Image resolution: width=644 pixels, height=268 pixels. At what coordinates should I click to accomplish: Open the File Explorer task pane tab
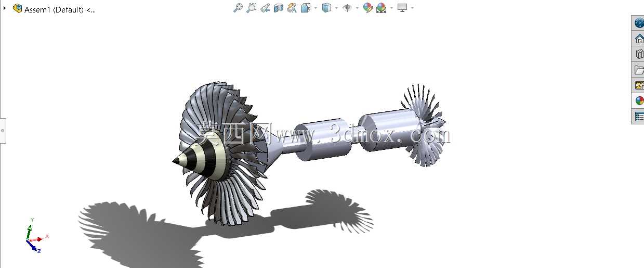[639, 70]
